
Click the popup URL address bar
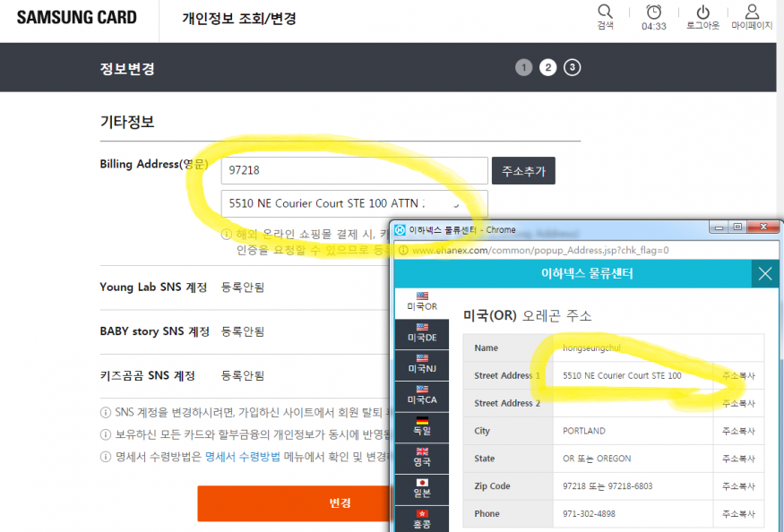[x=585, y=251]
